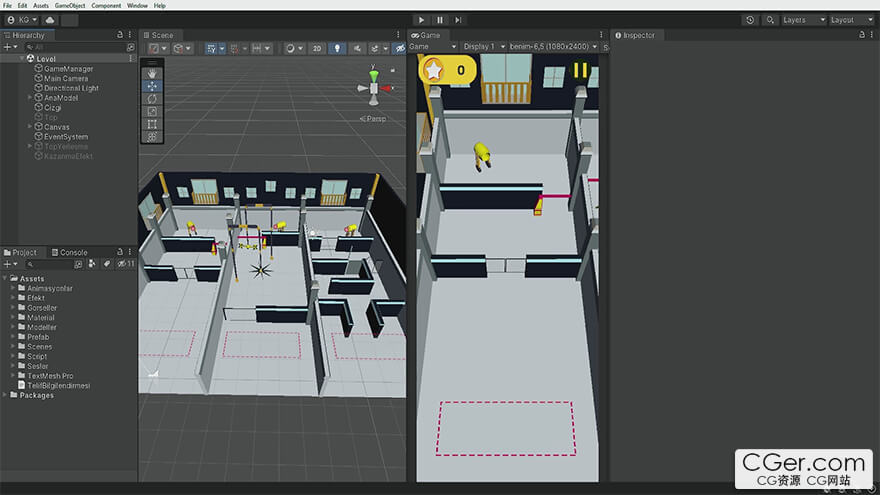Select the Hand tool in scene toolbar
The height and width of the screenshot is (495, 880).
(x=152, y=74)
